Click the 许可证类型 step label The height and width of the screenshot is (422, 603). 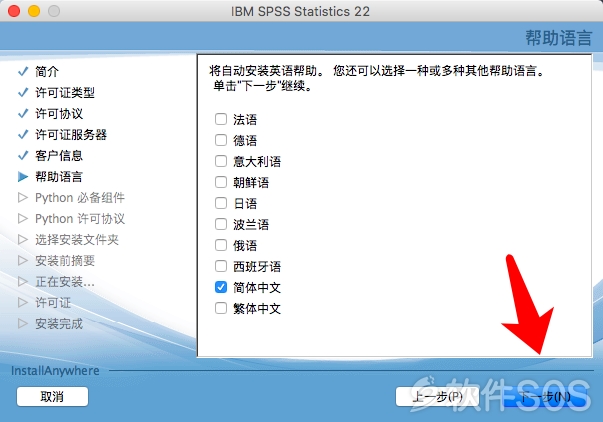(65, 92)
